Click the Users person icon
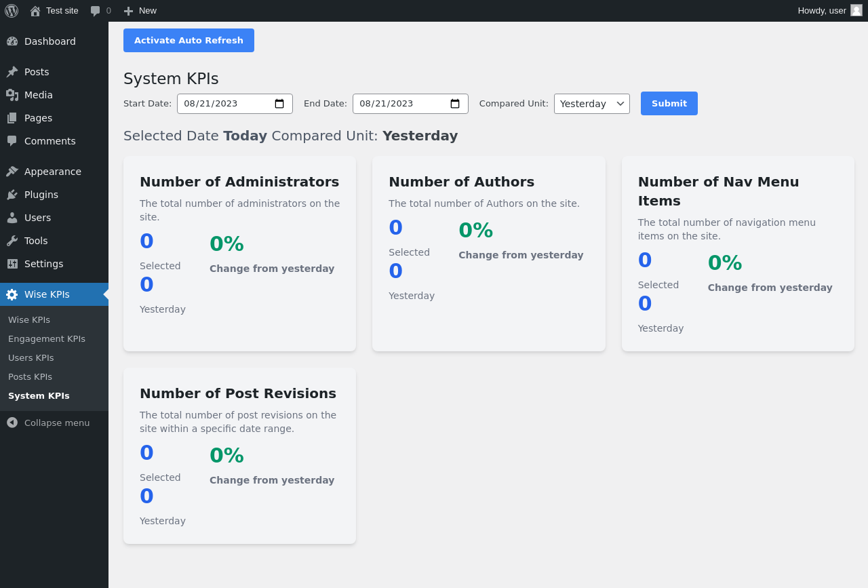This screenshot has width=868, height=588. click(12, 218)
